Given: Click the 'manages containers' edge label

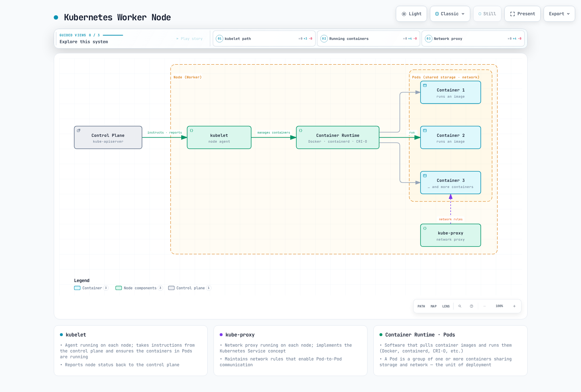Looking at the screenshot, I should click(274, 133).
